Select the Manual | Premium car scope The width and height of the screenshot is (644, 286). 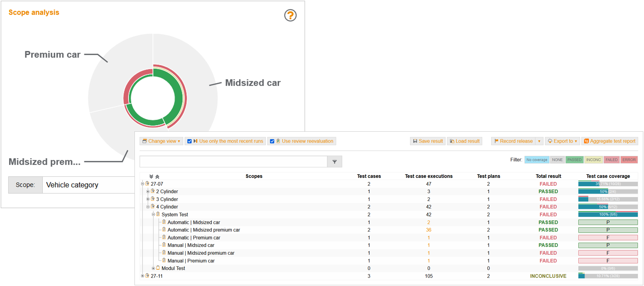[x=191, y=261]
